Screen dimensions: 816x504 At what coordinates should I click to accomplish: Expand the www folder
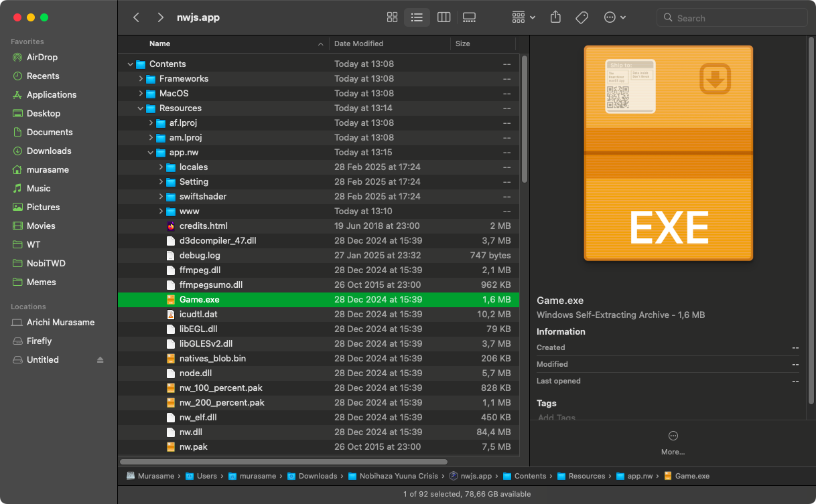tap(161, 212)
